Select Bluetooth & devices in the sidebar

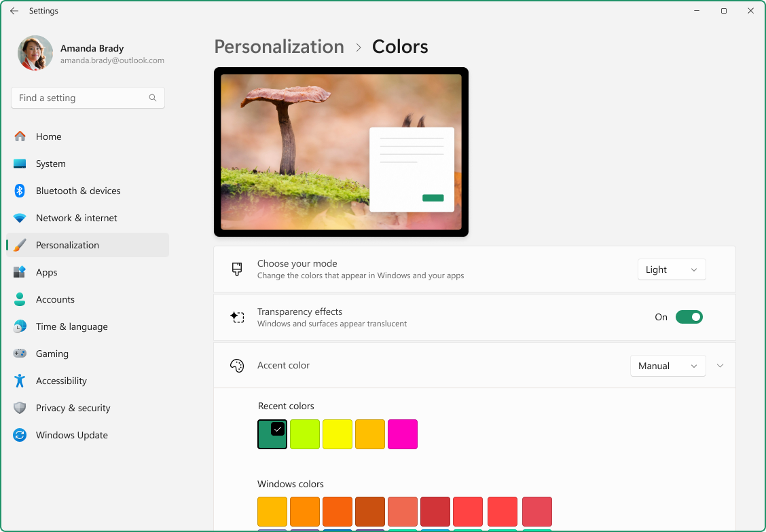77,191
